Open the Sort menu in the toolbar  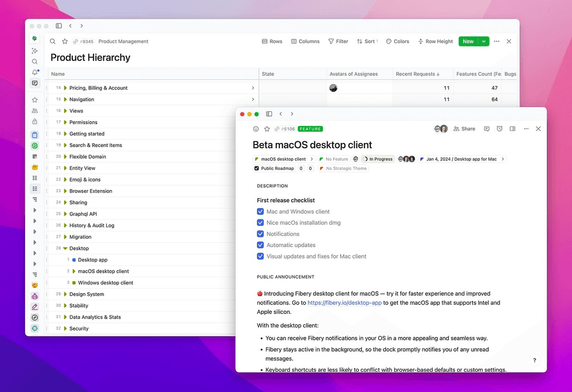tap(367, 41)
